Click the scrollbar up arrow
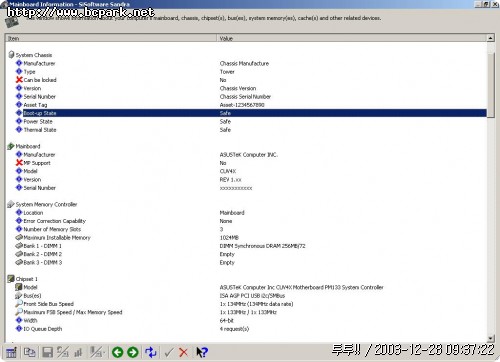Screen dimensions: 500x362 [x=490, y=38]
